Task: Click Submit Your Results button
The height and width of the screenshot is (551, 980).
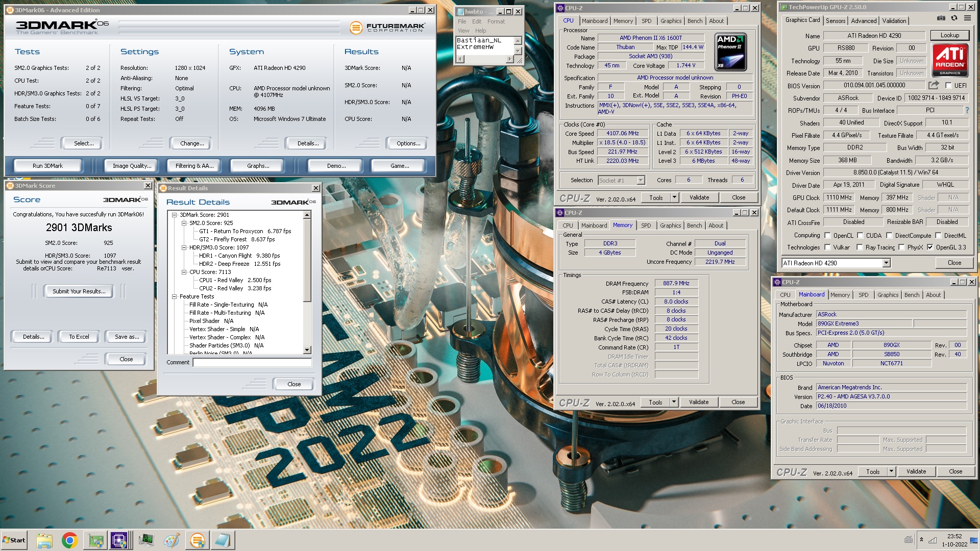Action: coord(79,291)
